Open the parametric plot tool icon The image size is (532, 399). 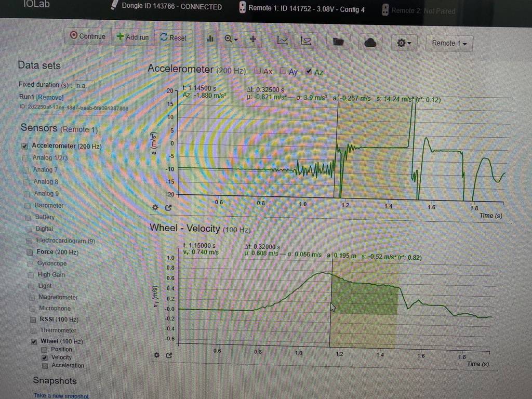[x=305, y=41]
